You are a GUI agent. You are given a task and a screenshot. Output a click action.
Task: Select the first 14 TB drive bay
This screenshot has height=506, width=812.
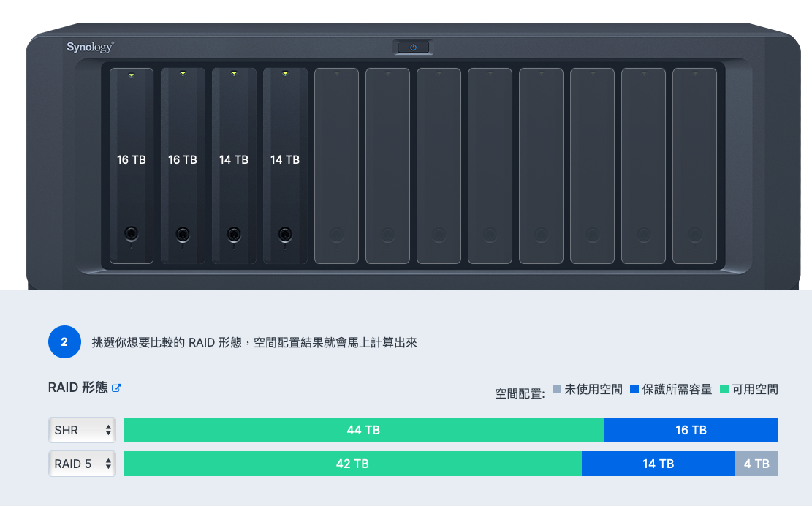click(x=234, y=166)
